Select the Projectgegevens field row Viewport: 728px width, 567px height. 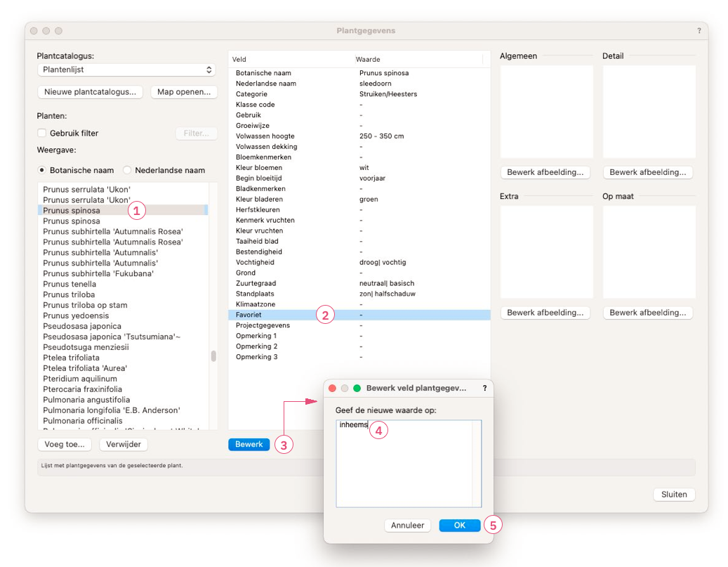click(359, 325)
